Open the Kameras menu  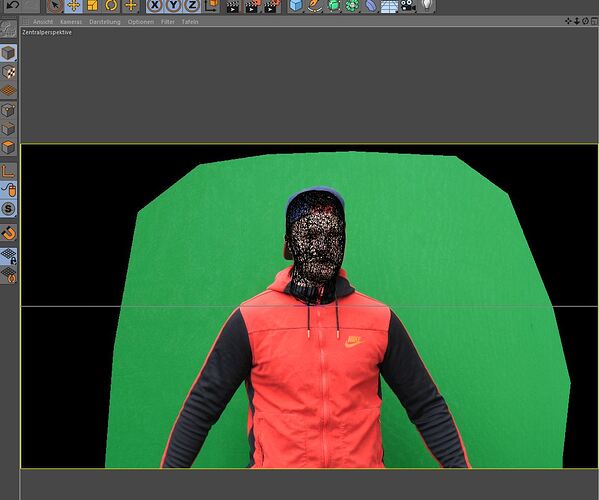71,22
